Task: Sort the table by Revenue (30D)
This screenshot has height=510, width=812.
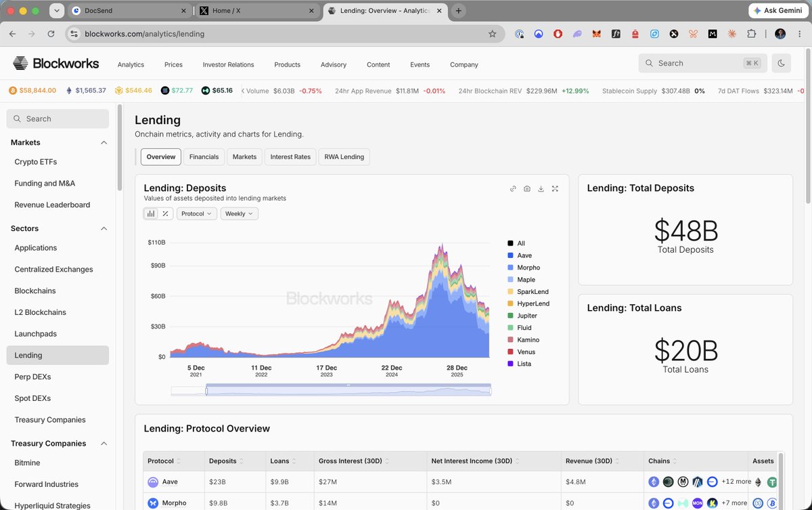Action: [591, 461]
